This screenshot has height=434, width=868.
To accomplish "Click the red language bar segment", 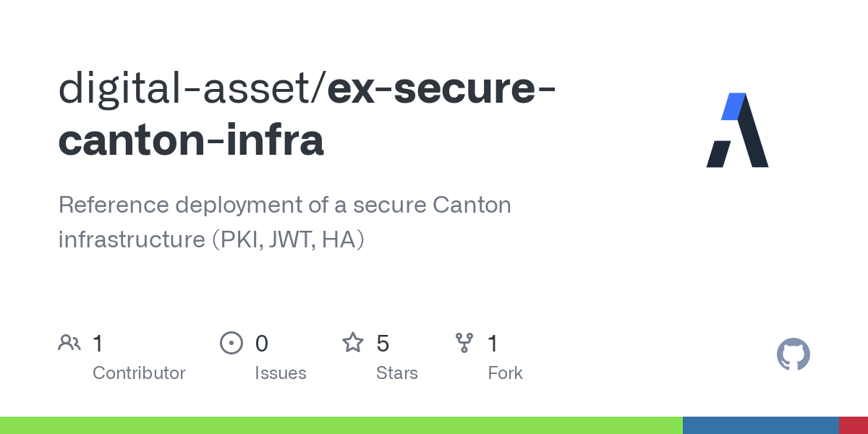I will 853,425.
